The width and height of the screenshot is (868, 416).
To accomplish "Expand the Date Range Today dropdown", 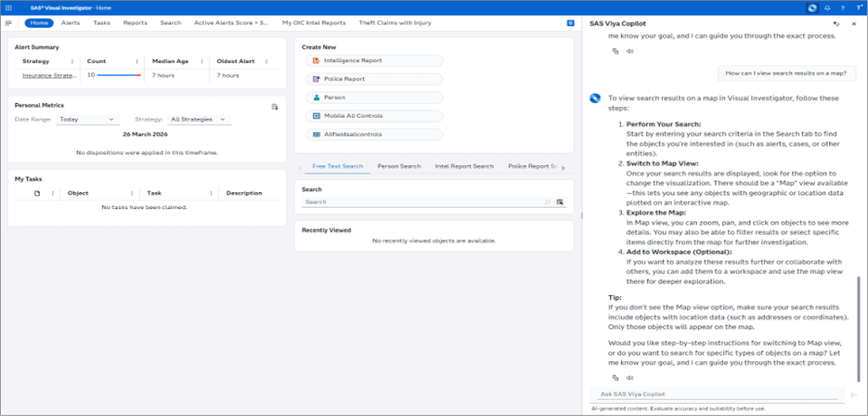I will click(x=88, y=120).
